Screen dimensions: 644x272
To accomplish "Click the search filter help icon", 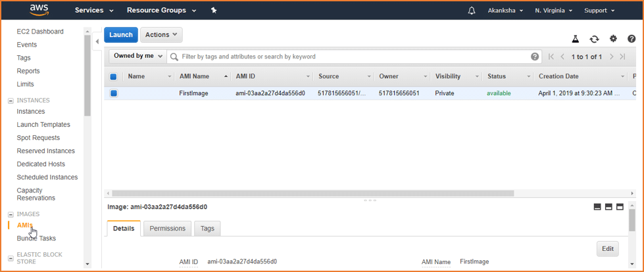I will coord(535,57).
